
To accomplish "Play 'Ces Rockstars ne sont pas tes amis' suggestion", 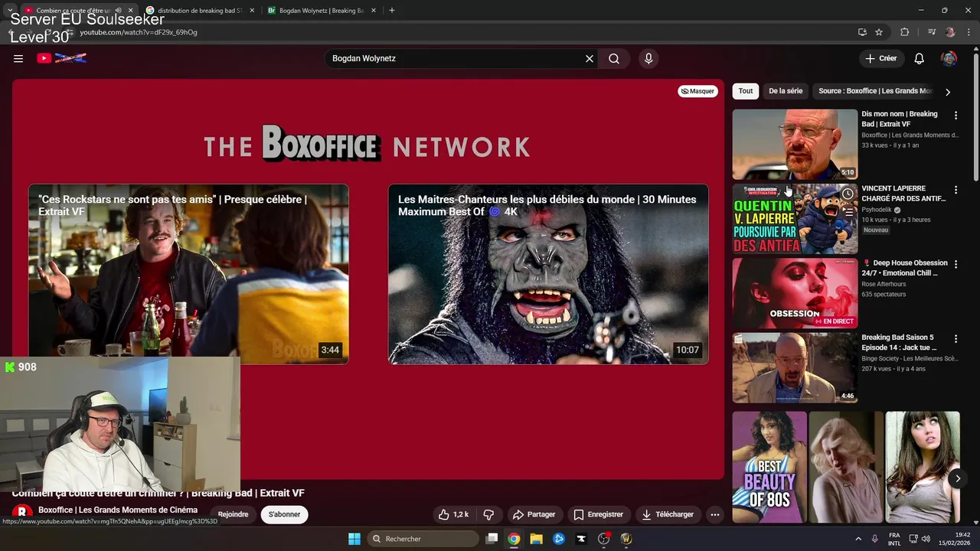I will click(188, 274).
